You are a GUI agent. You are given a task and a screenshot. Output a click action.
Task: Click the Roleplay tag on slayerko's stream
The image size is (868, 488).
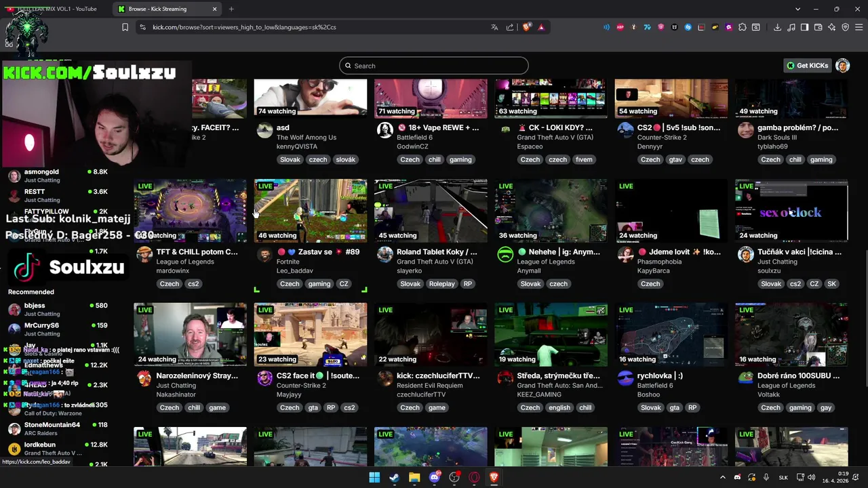[x=442, y=284]
